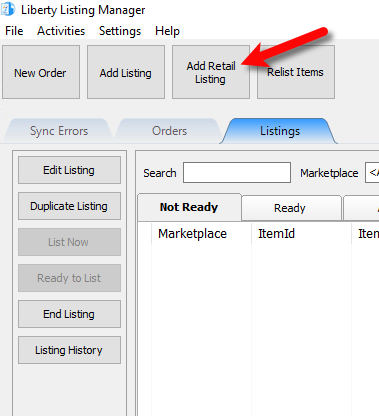Viewport: 379px width, 416px height.
Task: Switch to the Orders tab
Action: tap(169, 131)
